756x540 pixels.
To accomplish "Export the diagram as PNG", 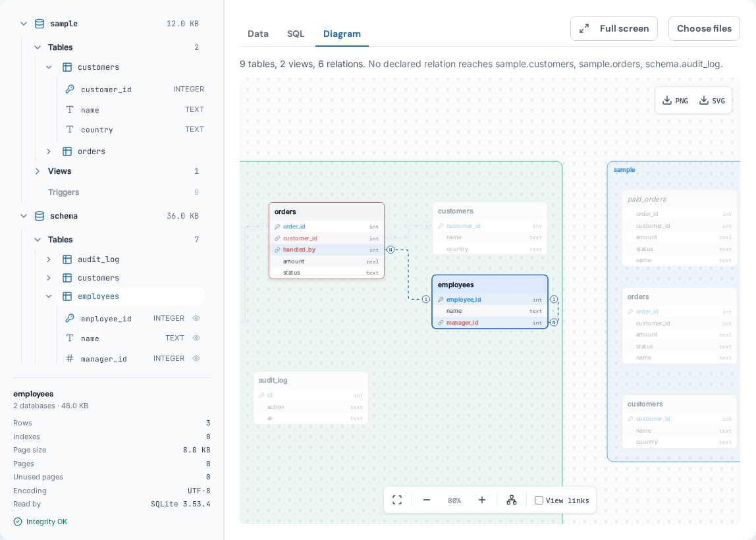I will (x=675, y=100).
